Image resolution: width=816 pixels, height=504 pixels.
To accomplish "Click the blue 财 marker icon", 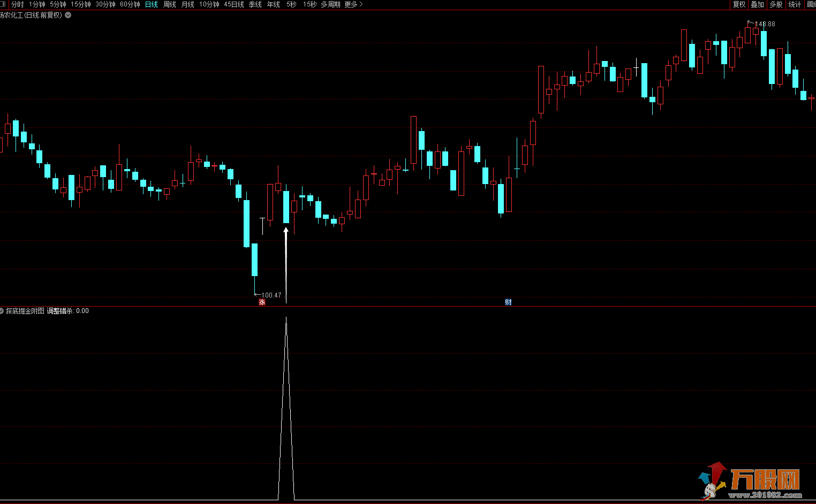I will click(x=508, y=302).
